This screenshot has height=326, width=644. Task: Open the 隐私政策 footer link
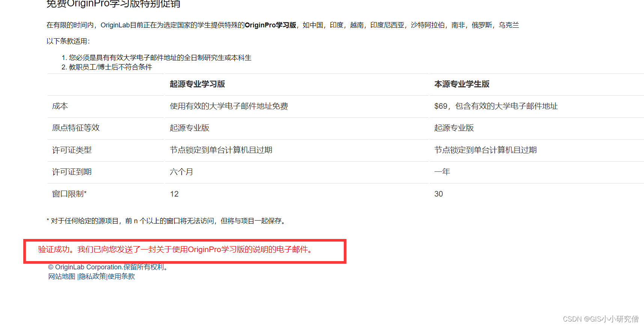(93, 276)
